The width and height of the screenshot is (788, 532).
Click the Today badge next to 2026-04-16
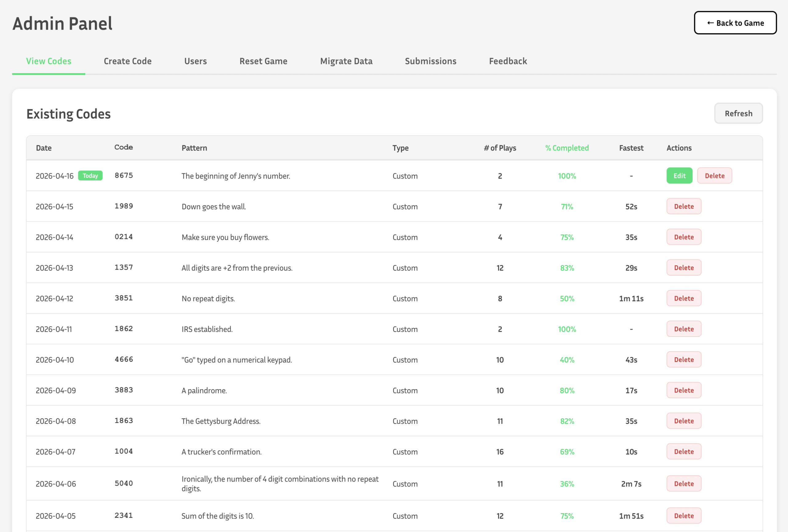pyautogui.click(x=90, y=175)
